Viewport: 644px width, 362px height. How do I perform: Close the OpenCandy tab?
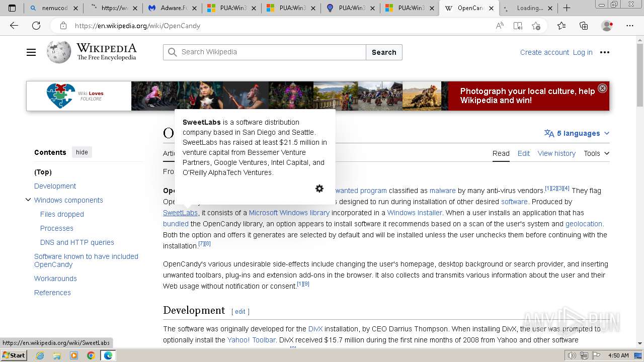(x=491, y=8)
